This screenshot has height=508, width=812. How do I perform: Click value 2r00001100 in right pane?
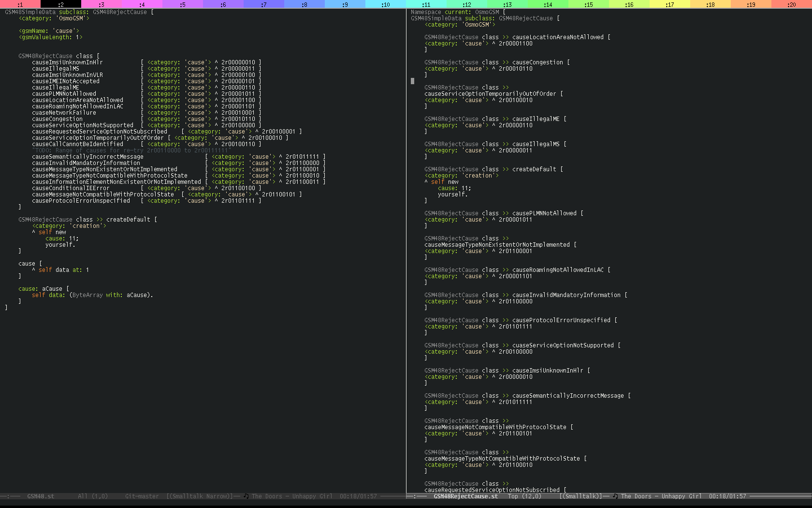point(516,44)
